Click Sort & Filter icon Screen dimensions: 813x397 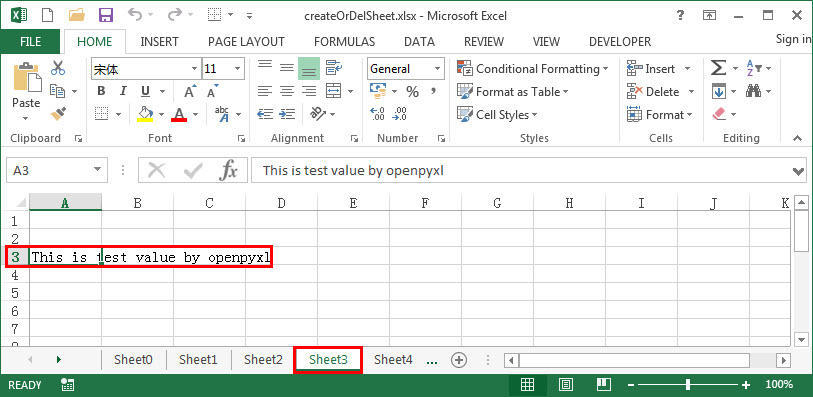tap(754, 68)
